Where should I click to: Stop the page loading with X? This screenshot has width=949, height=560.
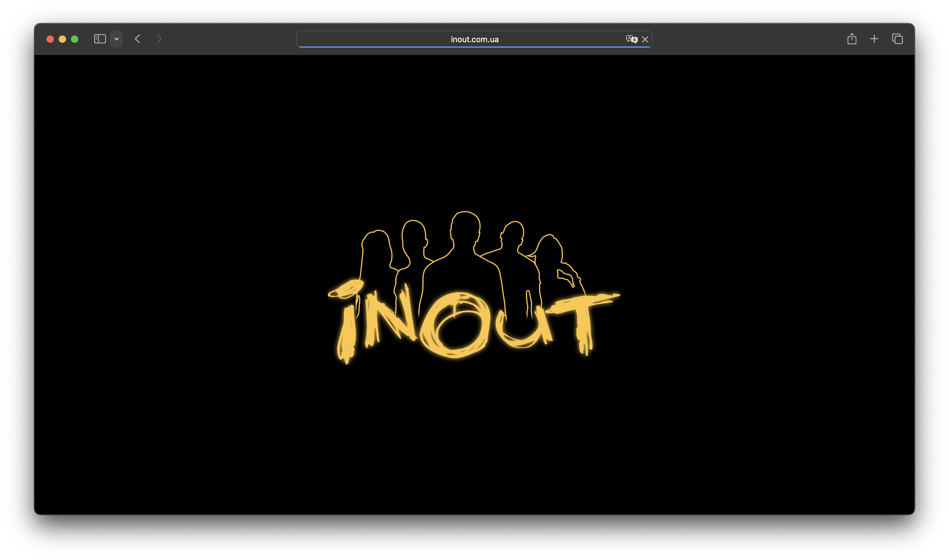click(645, 39)
